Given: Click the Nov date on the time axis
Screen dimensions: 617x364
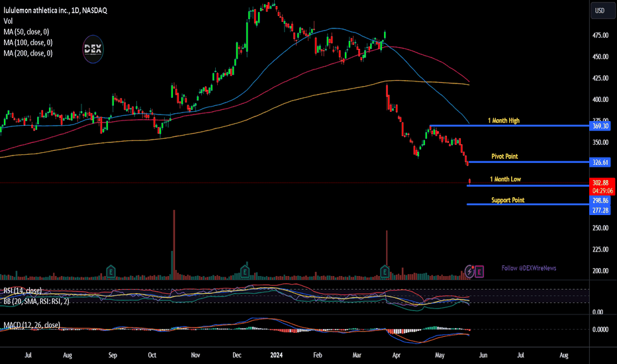Looking at the screenshot, I should (195, 355).
